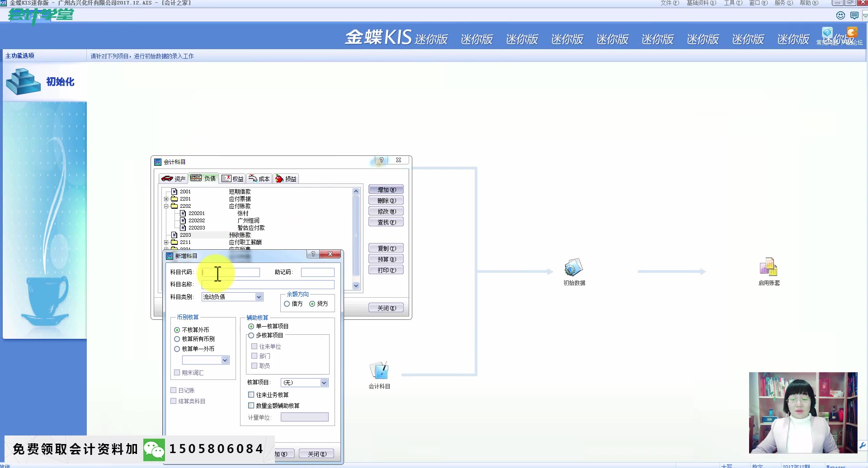868x468 pixels.
Task: Open the 工具 menu
Action: [732, 3]
